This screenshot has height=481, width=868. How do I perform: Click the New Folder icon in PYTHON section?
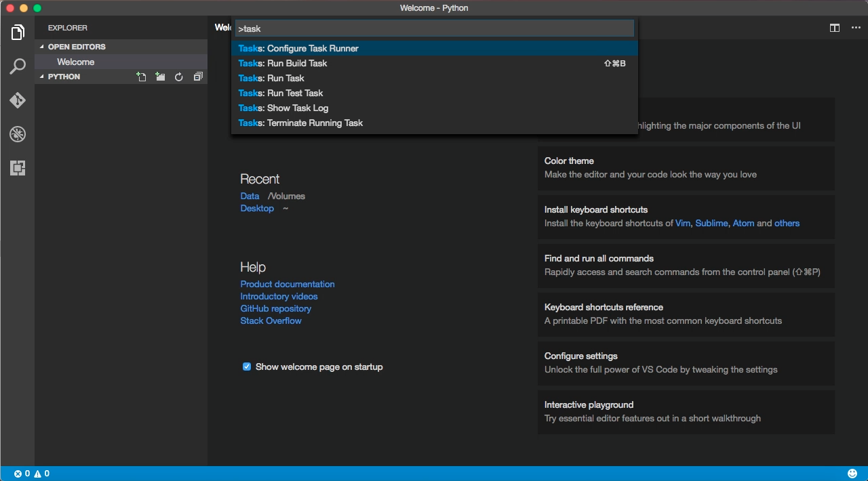(x=160, y=77)
